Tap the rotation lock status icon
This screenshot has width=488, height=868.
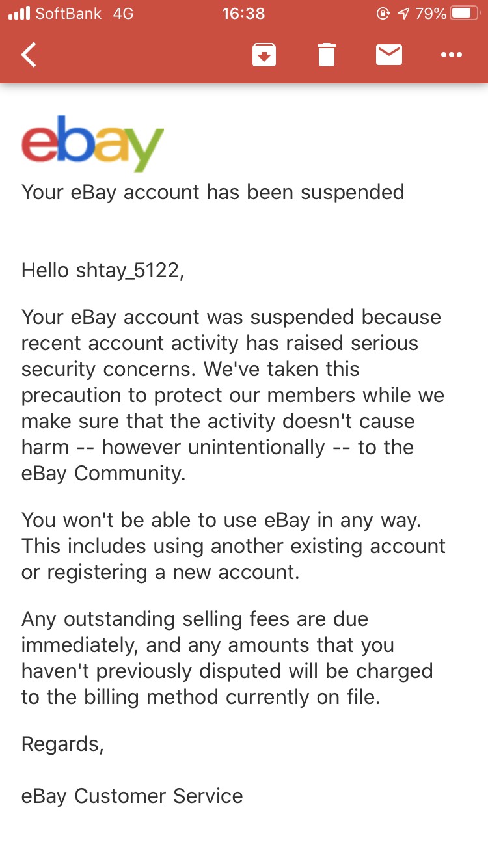[x=383, y=13]
